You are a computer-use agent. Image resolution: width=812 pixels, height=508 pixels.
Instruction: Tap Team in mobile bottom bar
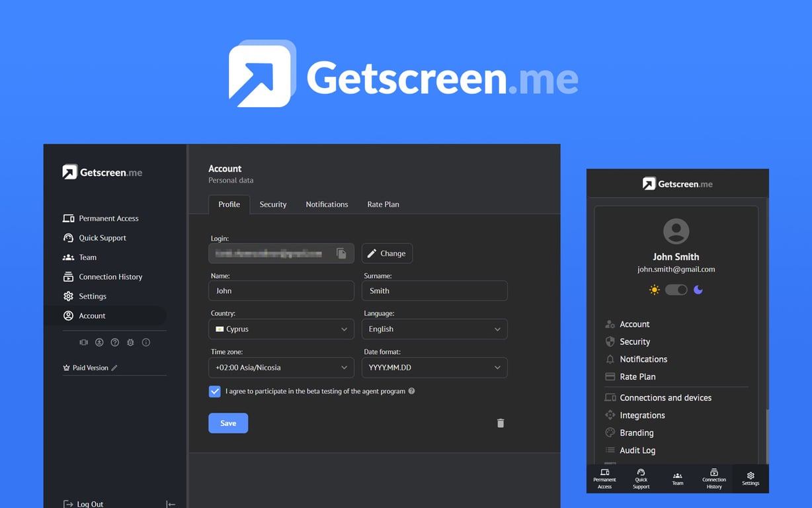(678, 479)
